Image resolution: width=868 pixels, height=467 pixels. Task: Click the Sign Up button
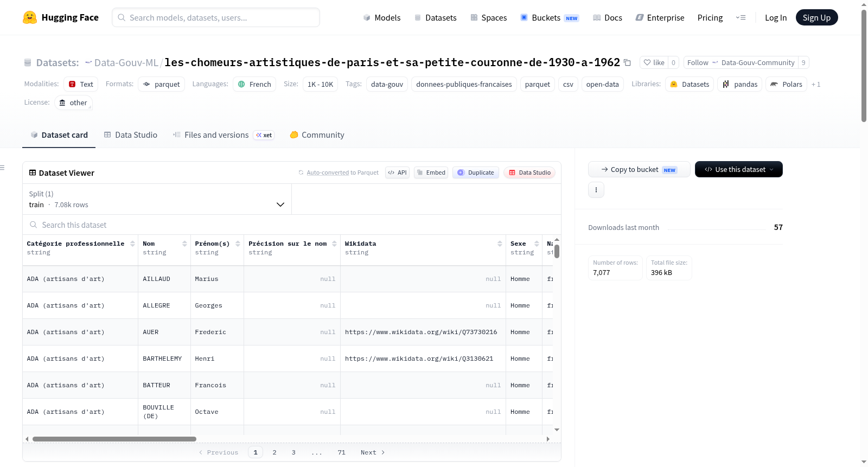pyautogui.click(x=816, y=17)
